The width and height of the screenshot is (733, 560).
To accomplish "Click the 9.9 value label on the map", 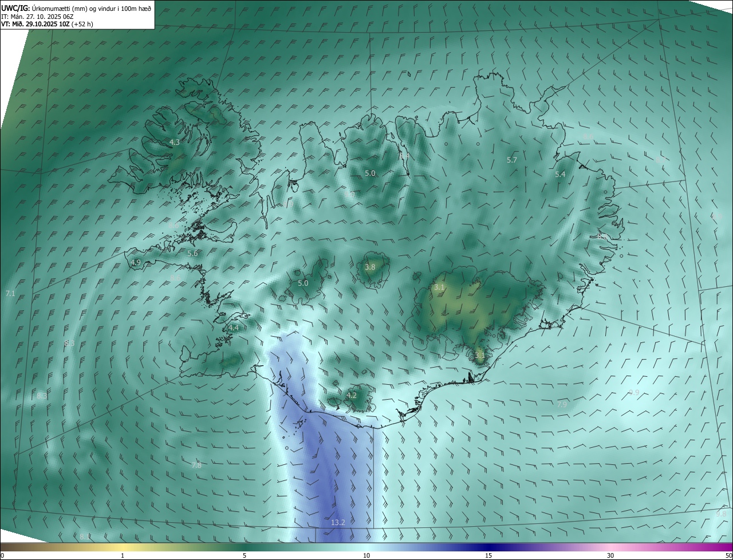I will pyautogui.click(x=633, y=392).
